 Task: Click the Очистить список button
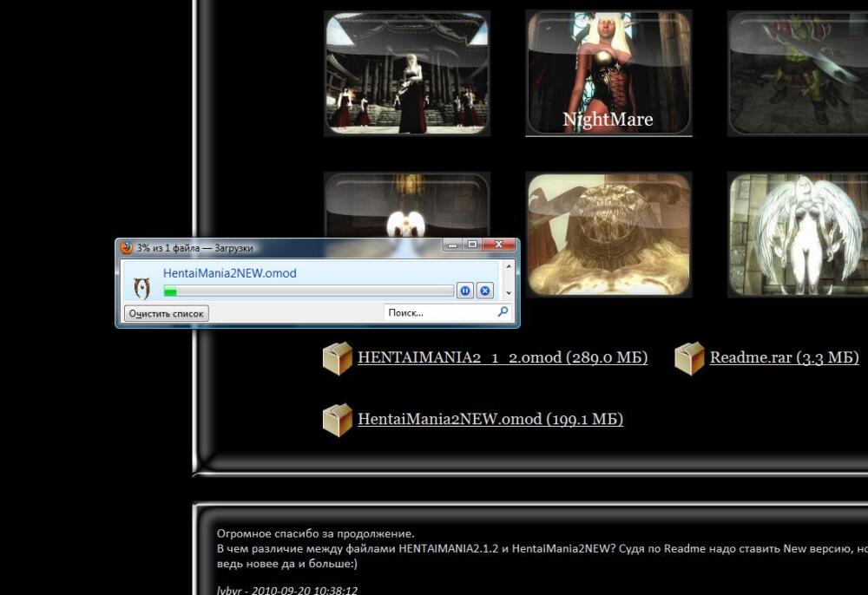click(166, 313)
